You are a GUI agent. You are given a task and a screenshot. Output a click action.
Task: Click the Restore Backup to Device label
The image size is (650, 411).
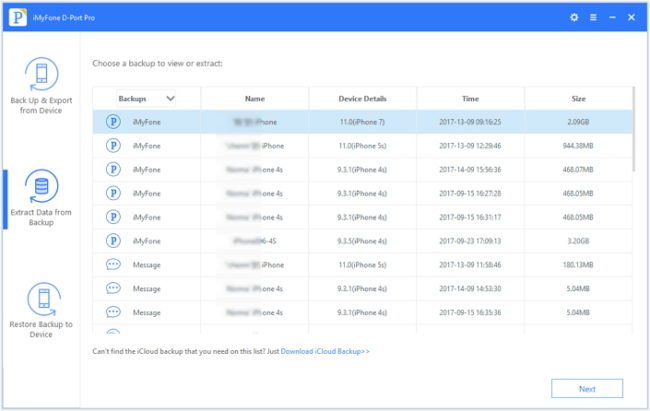[x=41, y=329]
